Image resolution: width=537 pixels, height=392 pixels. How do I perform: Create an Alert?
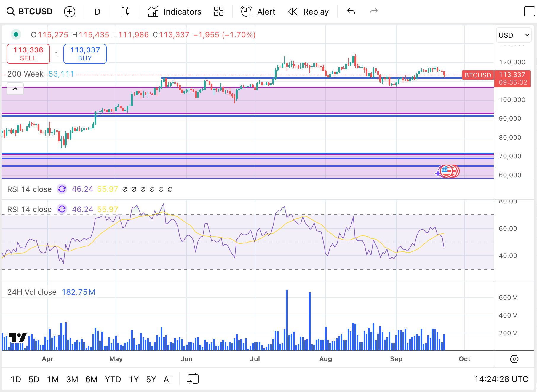pos(258,12)
